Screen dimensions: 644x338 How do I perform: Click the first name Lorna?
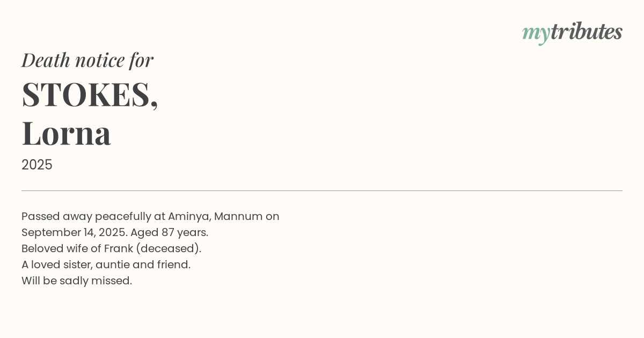coord(67,133)
